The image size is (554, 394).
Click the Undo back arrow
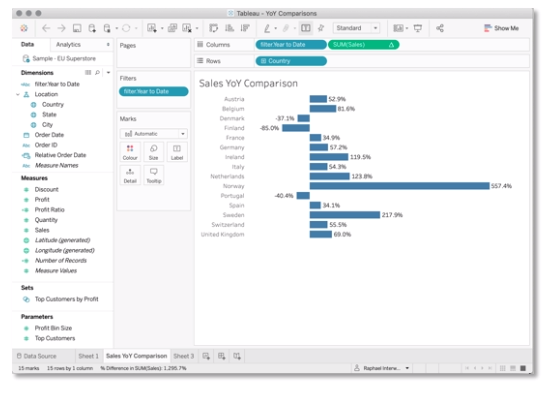[x=46, y=28]
